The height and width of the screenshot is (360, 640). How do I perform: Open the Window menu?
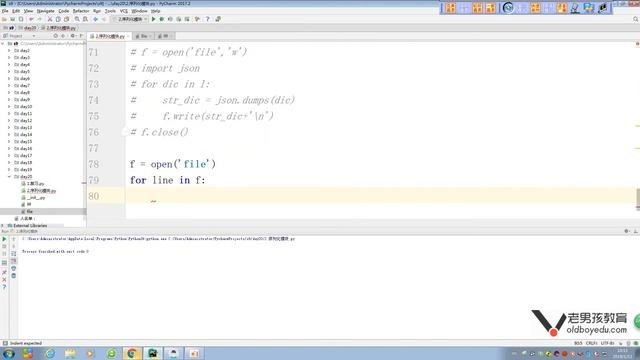[x=139, y=11]
